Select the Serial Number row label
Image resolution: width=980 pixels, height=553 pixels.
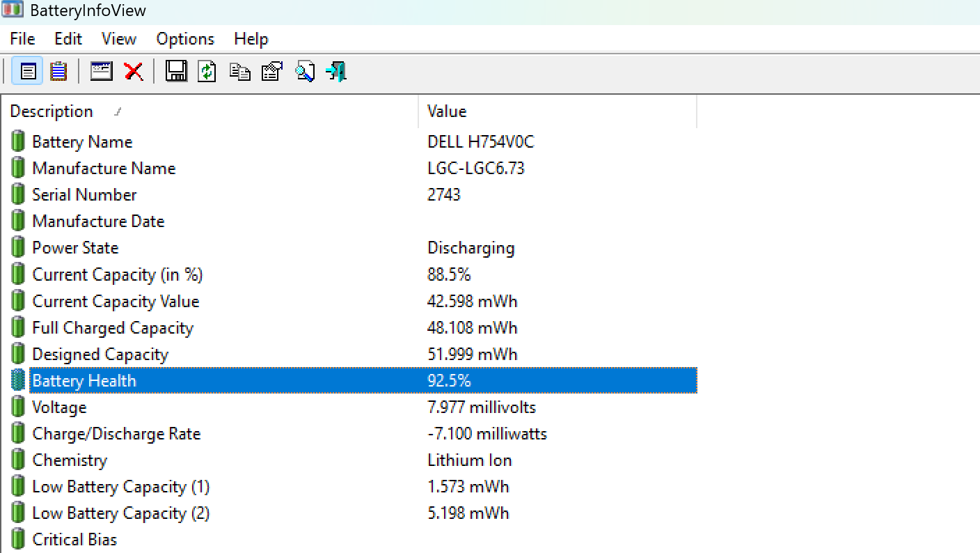[x=84, y=195]
